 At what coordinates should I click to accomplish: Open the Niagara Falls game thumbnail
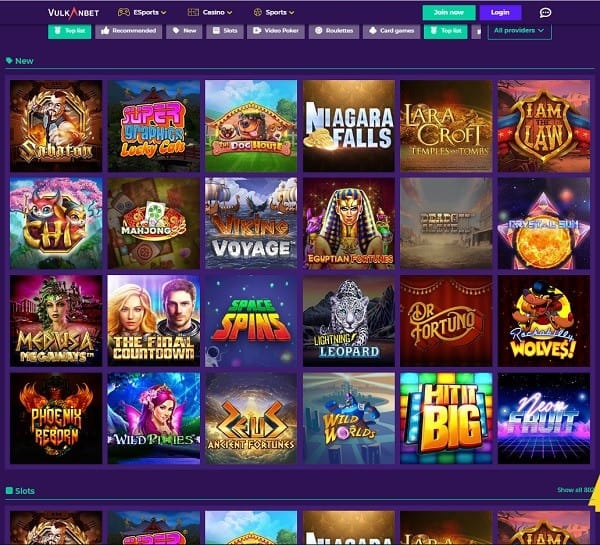coord(349,126)
